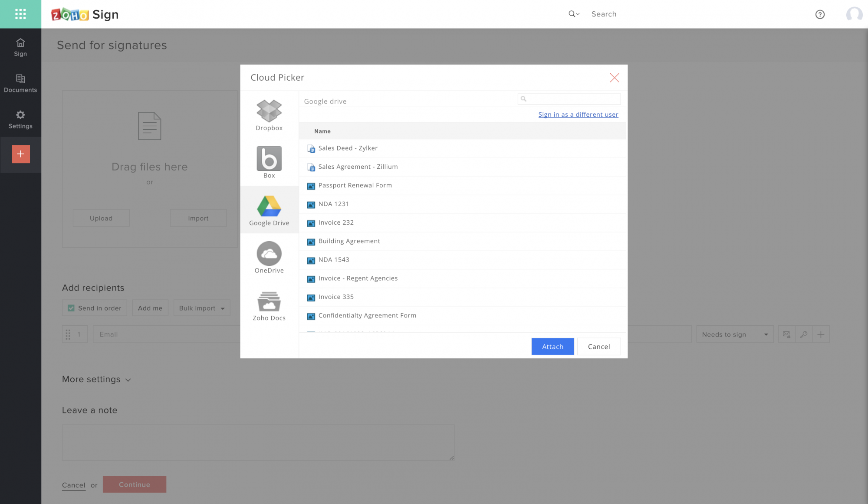
Task: Close the Cloud Picker dialog
Action: click(x=614, y=78)
